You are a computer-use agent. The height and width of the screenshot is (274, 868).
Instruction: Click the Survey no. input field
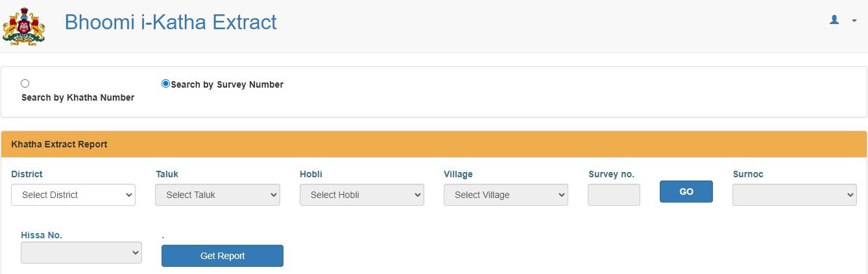coord(614,195)
